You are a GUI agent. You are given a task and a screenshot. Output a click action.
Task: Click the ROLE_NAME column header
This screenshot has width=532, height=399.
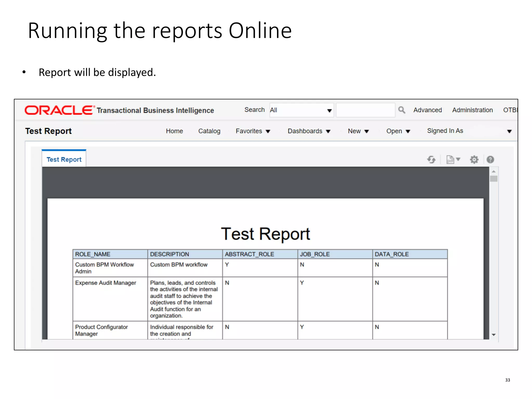110,254
